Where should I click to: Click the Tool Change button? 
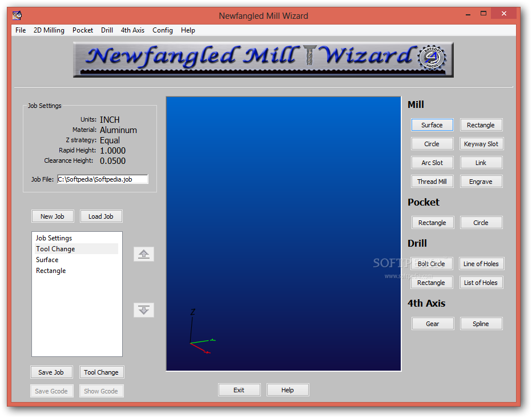tap(101, 372)
